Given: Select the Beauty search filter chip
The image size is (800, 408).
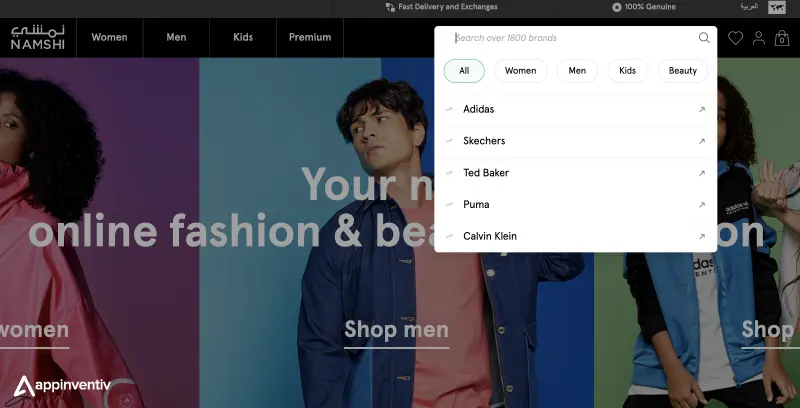Looking at the screenshot, I should 683,71.
